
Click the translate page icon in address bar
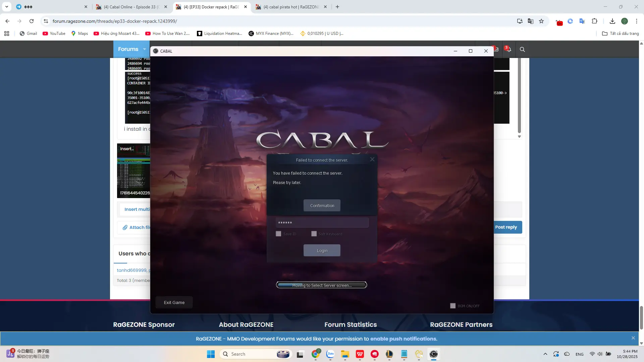(x=531, y=21)
